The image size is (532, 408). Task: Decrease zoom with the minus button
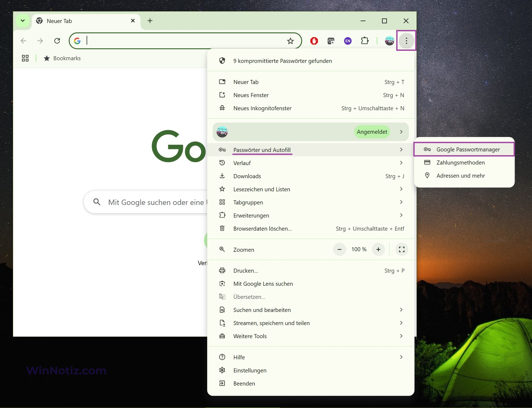340,249
